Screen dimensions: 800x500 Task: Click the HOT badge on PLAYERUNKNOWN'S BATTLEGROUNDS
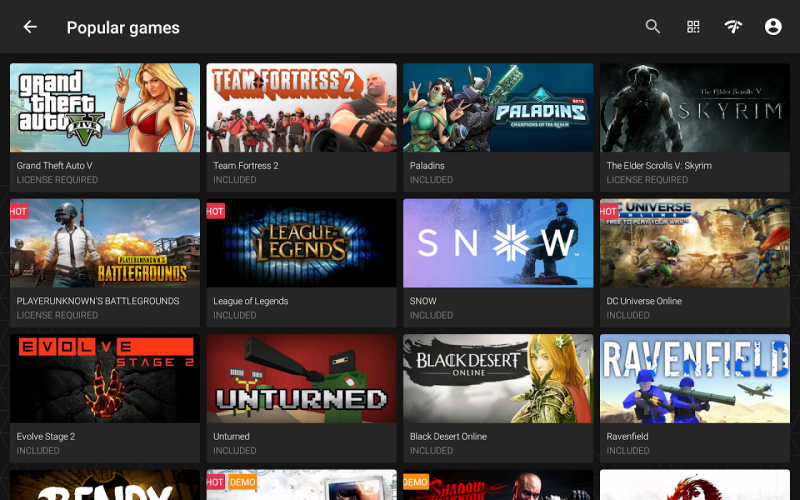[x=18, y=211]
